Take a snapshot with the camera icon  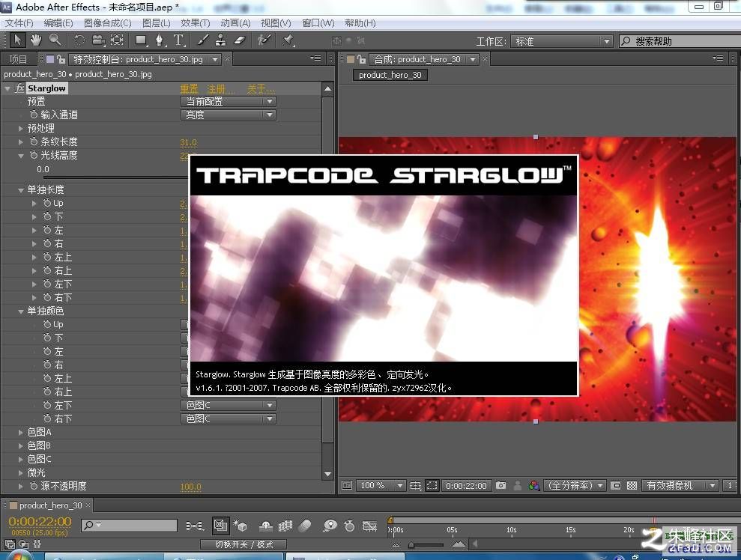501,485
